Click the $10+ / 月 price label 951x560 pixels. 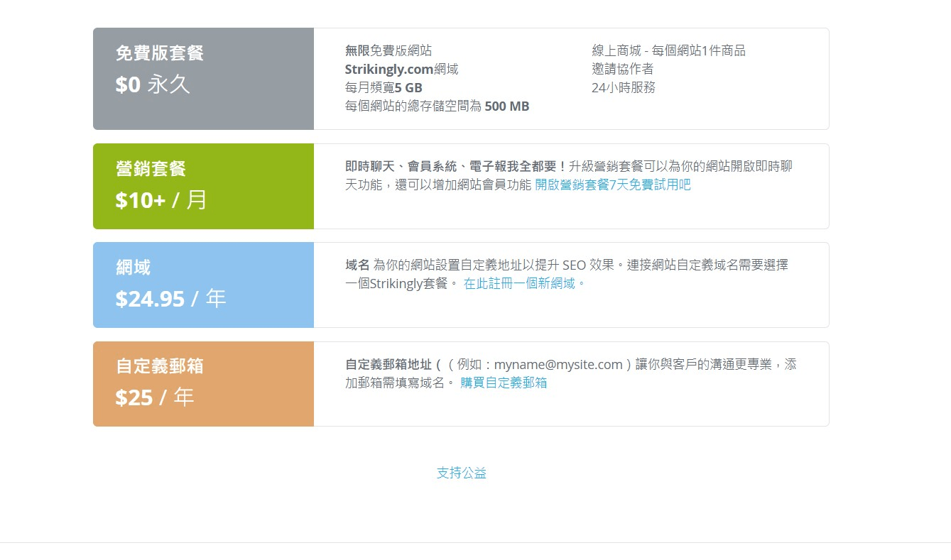click(x=160, y=199)
